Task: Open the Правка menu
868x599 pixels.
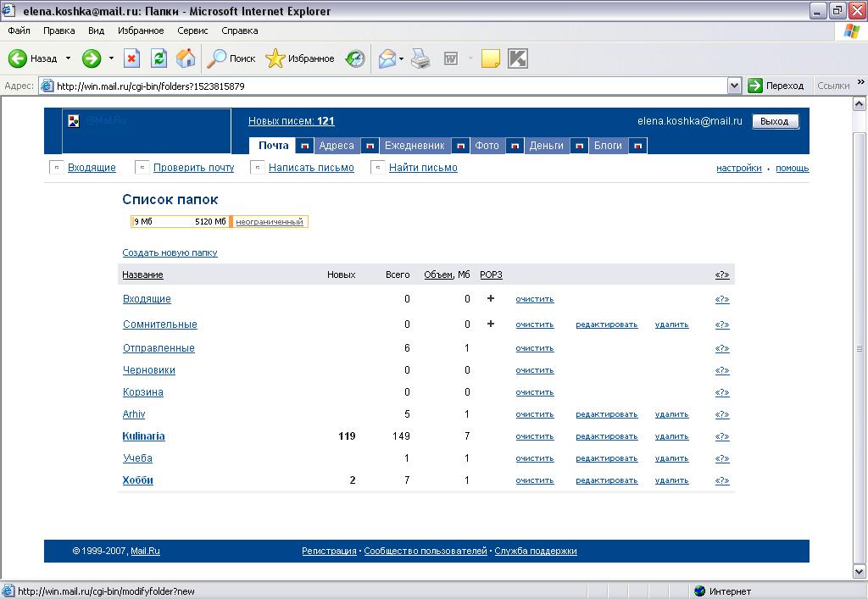Action: (x=58, y=31)
